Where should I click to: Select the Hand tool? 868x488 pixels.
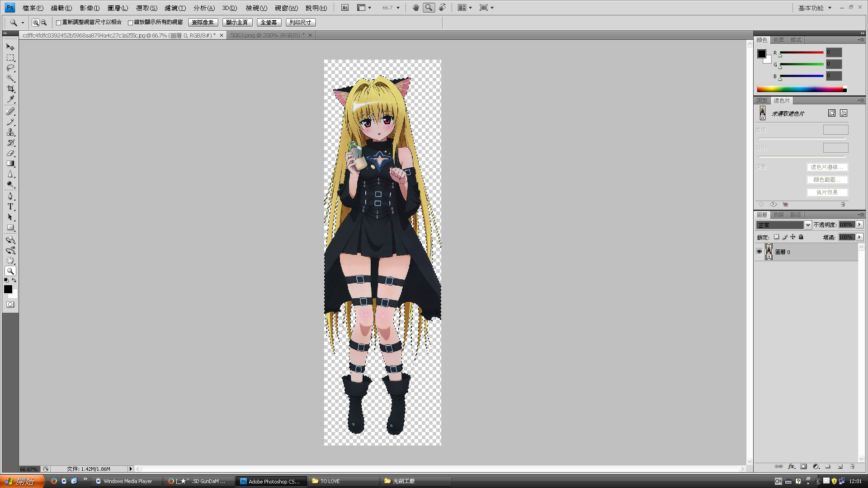[x=10, y=260]
